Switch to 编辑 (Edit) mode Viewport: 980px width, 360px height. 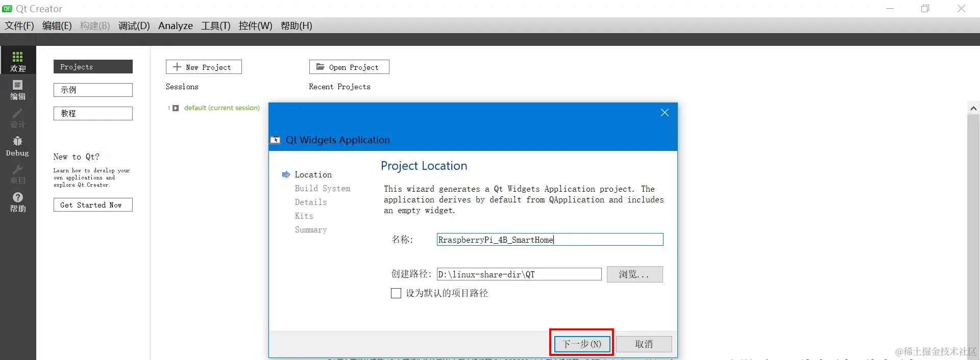point(18,90)
